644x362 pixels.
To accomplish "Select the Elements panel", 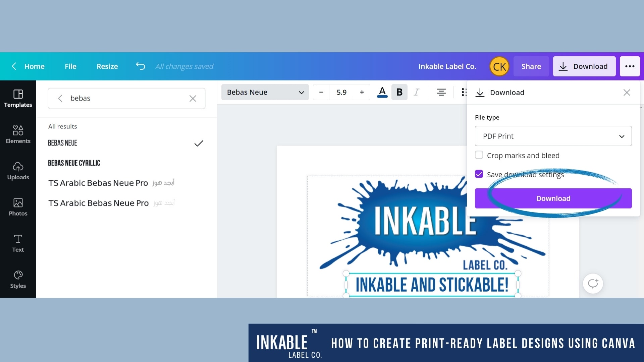I will coord(18,134).
